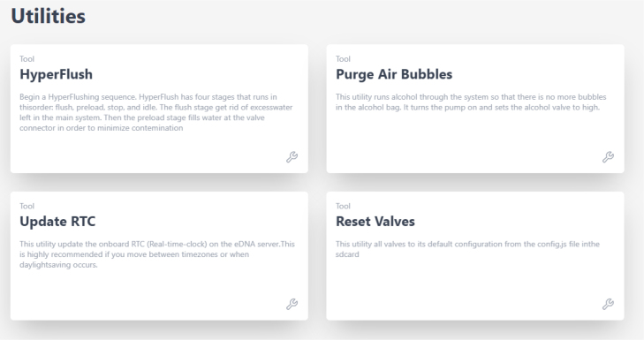Click the Tool label above HyperFlush
The image size is (644, 340).
[x=27, y=58]
